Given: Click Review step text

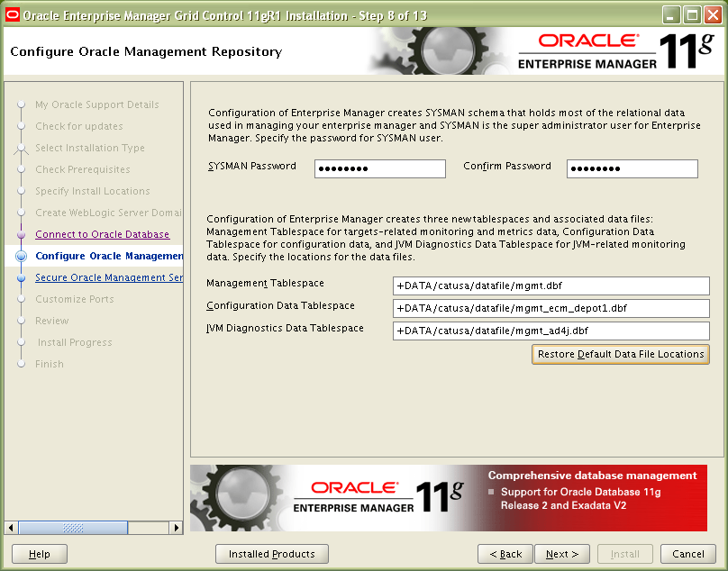Looking at the screenshot, I should tap(52, 321).
